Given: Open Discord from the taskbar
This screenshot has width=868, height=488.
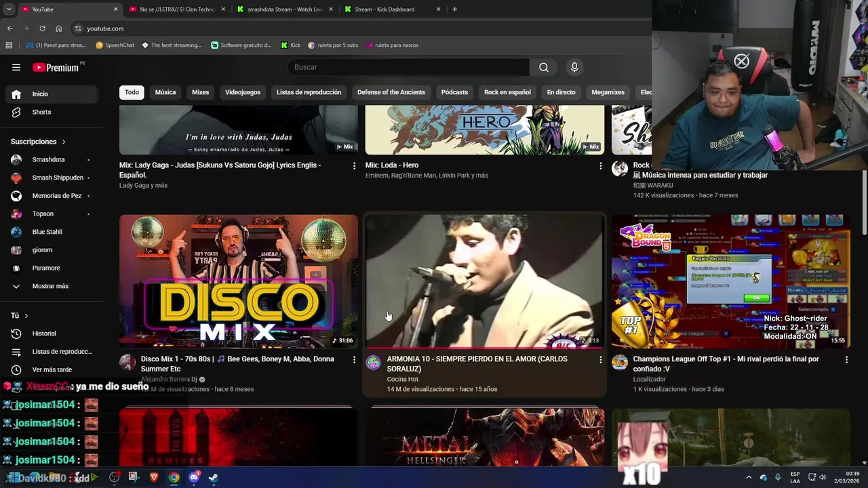Looking at the screenshot, I should [193, 477].
